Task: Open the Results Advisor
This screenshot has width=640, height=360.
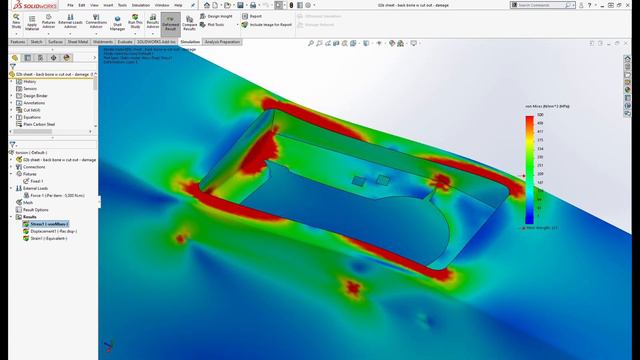Action: [x=153, y=21]
